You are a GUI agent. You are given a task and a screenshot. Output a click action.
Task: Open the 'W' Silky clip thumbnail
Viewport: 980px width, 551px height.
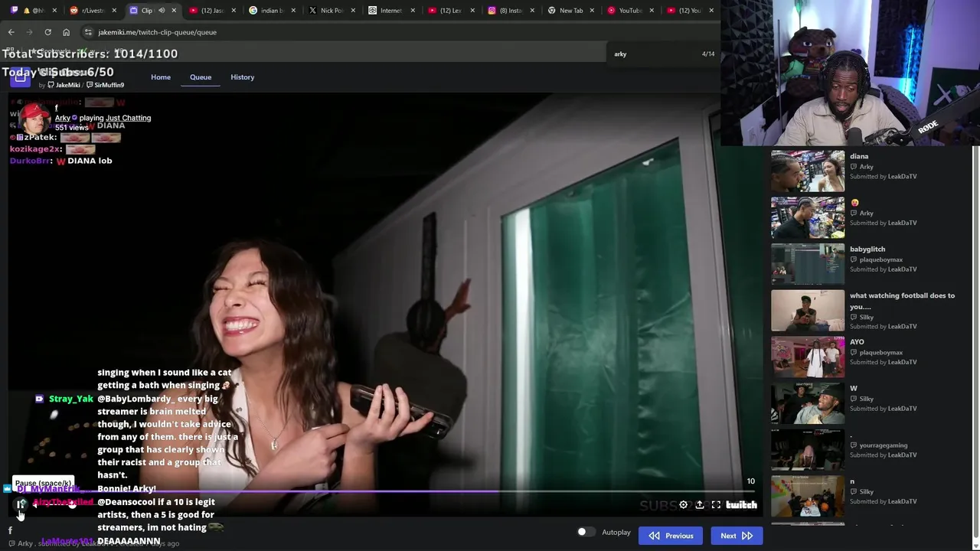(808, 403)
